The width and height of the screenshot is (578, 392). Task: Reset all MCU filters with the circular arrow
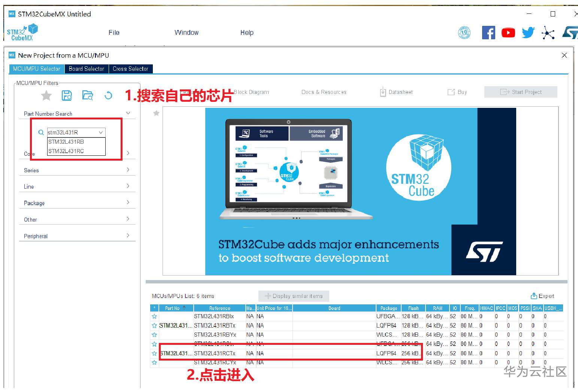tap(108, 95)
